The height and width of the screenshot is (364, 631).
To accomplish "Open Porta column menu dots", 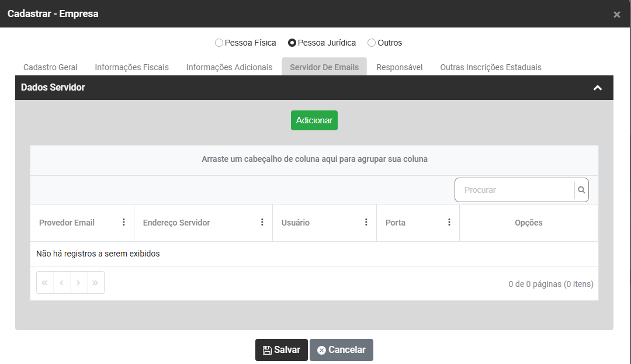I will (x=449, y=222).
